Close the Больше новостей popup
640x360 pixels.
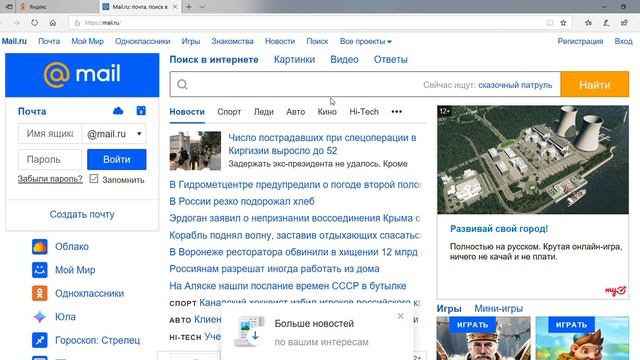(400, 316)
